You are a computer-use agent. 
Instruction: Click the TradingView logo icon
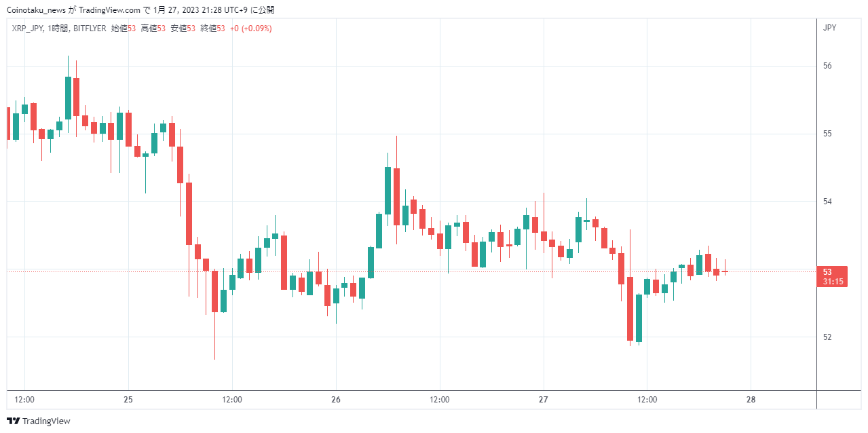pos(13,421)
